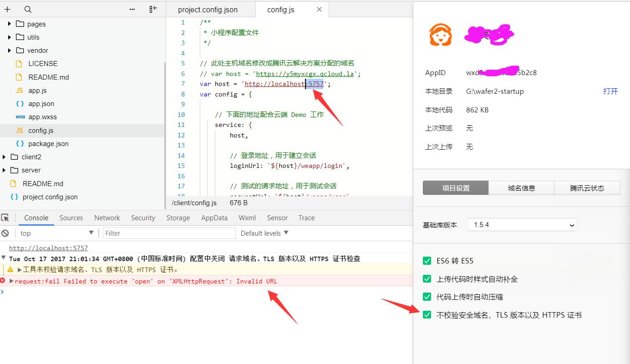
Task: Click the 打开 link for local directory
Action: click(x=610, y=91)
